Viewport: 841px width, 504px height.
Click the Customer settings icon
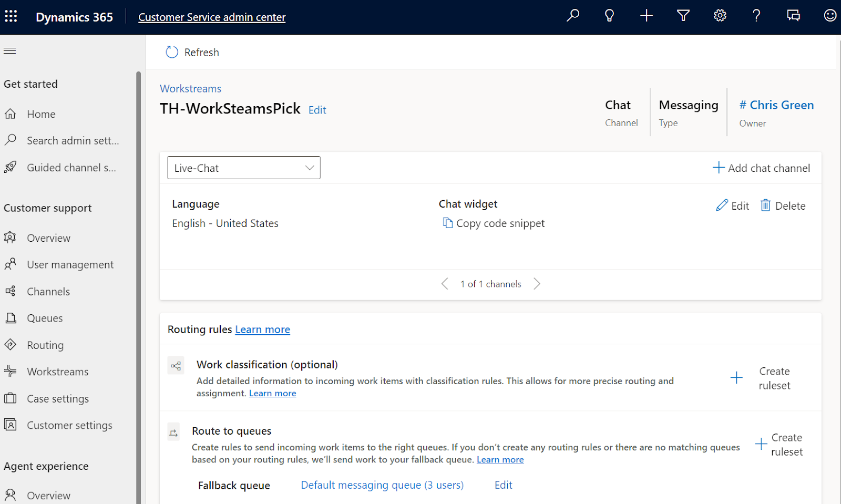[x=10, y=425]
